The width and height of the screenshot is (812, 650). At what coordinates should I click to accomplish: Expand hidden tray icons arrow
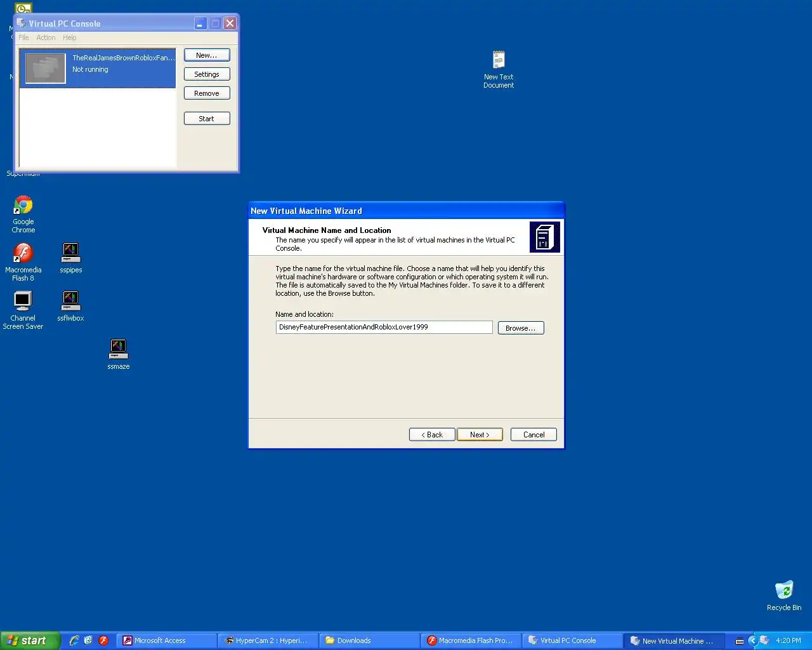[753, 640]
